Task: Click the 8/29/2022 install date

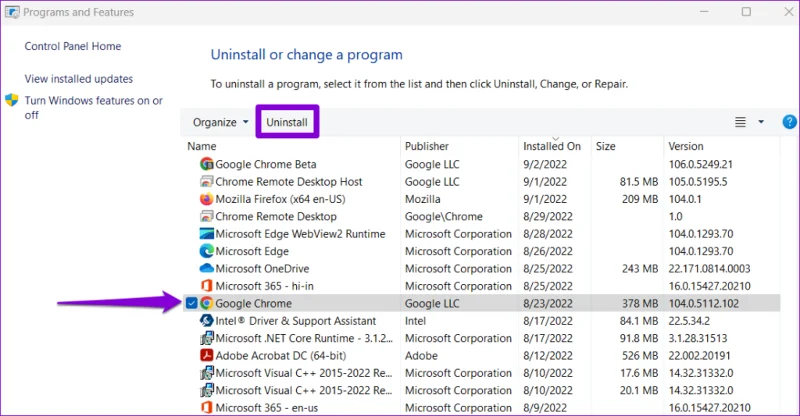Action: pyautogui.click(x=548, y=216)
